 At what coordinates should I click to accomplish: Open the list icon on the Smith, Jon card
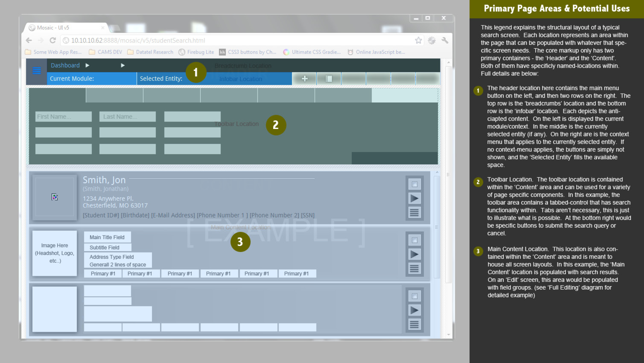coord(414,212)
